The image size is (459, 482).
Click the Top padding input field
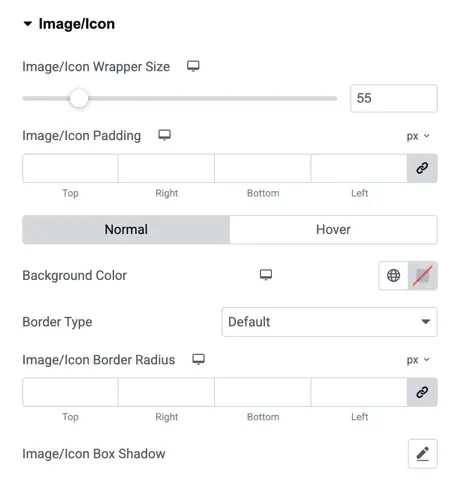tap(70, 168)
